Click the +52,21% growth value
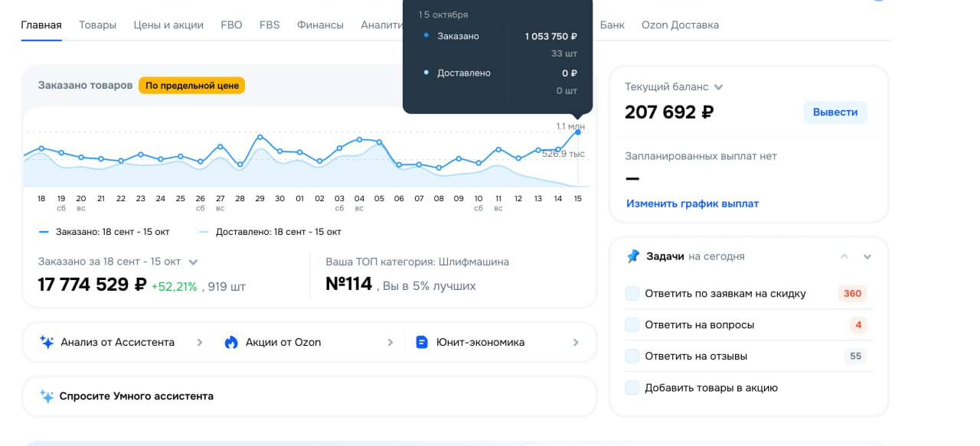 click(x=174, y=287)
